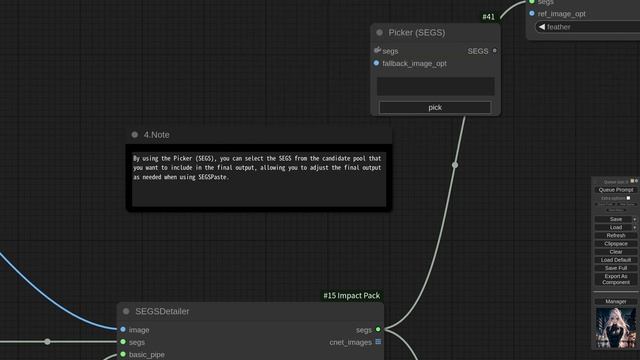
Task: Select the reroute dot on the link left of SEGSDetailer segs
Action: pos(47,342)
